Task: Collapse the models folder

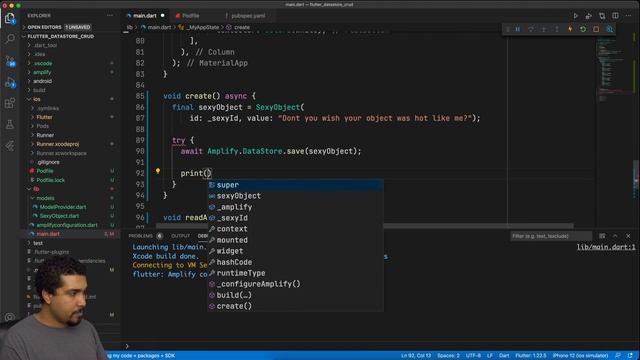Action: coord(45,198)
